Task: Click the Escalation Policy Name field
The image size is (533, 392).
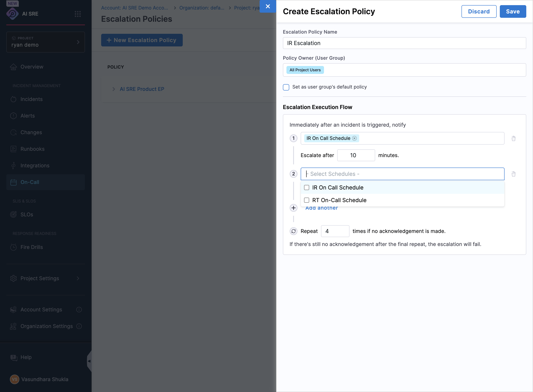Action: click(x=404, y=43)
